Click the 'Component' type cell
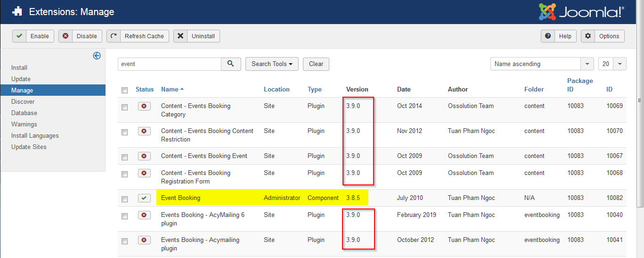This screenshot has width=644, height=258. click(x=323, y=198)
